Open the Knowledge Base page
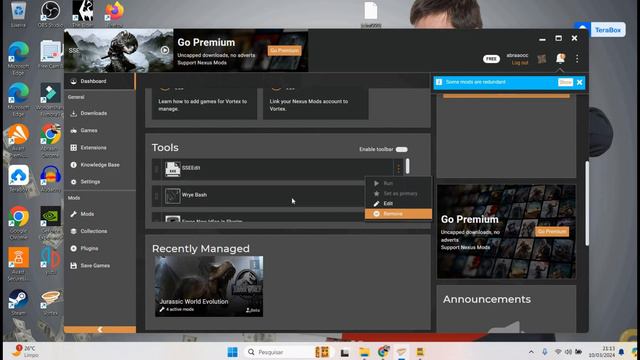Screen dimensions: 640x360 pyautogui.click(x=99, y=165)
